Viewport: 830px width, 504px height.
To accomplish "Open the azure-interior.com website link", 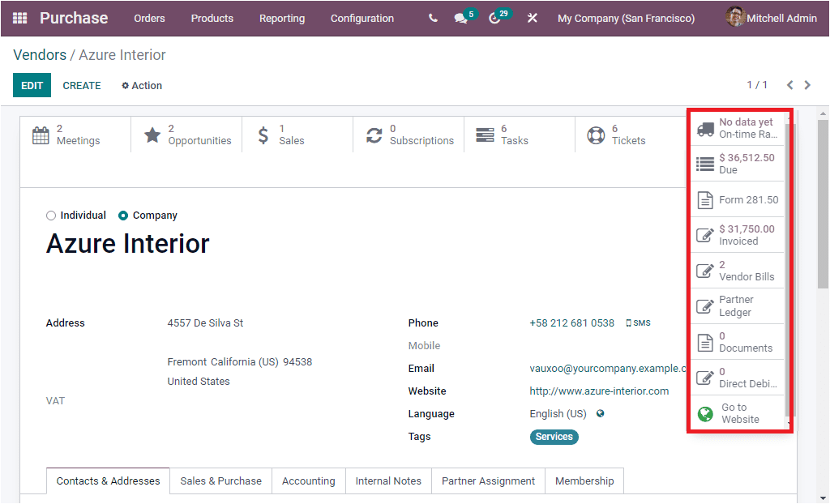I will [600, 391].
